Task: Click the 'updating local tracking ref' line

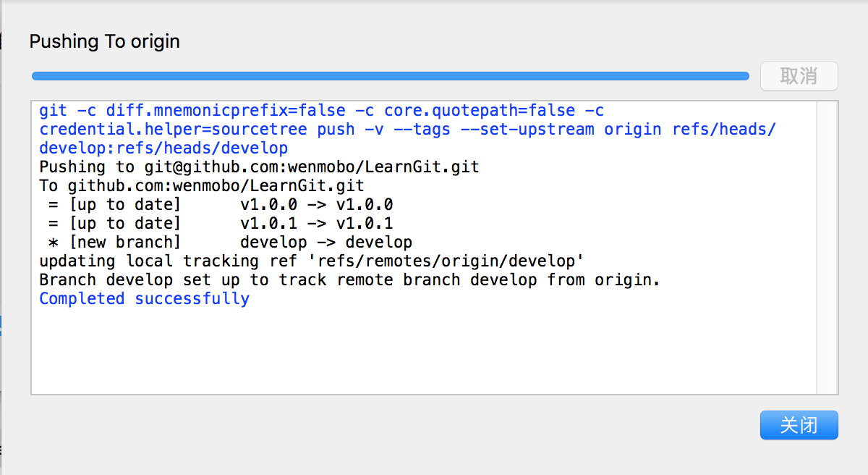Action: [312, 261]
